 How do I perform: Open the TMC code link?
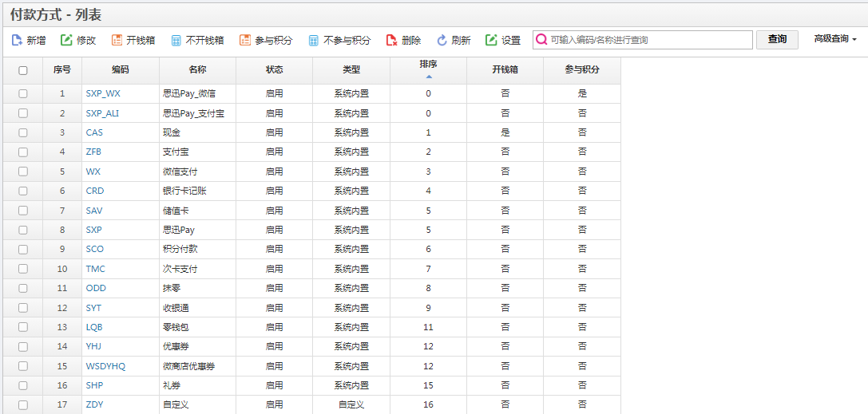click(95, 269)
